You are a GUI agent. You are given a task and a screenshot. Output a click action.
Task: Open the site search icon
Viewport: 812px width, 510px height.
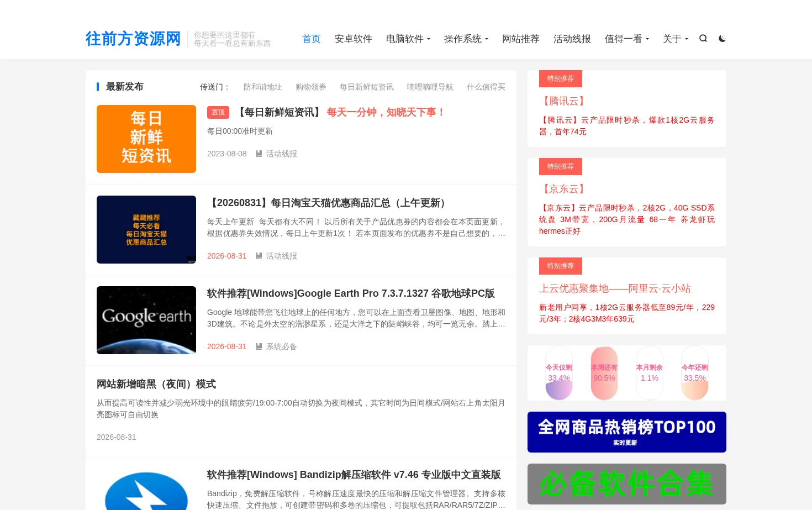click(703, 39)
